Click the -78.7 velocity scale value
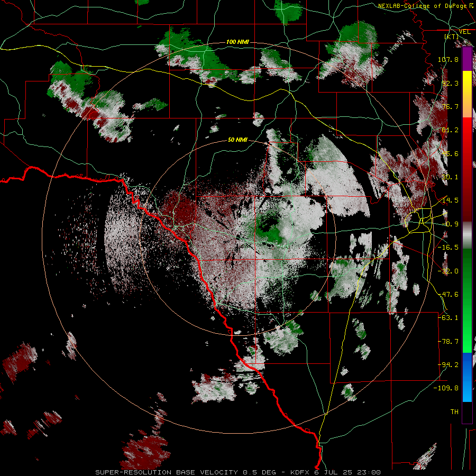Image resolution: width=476 pixels, height=476 pixels. 448,342
